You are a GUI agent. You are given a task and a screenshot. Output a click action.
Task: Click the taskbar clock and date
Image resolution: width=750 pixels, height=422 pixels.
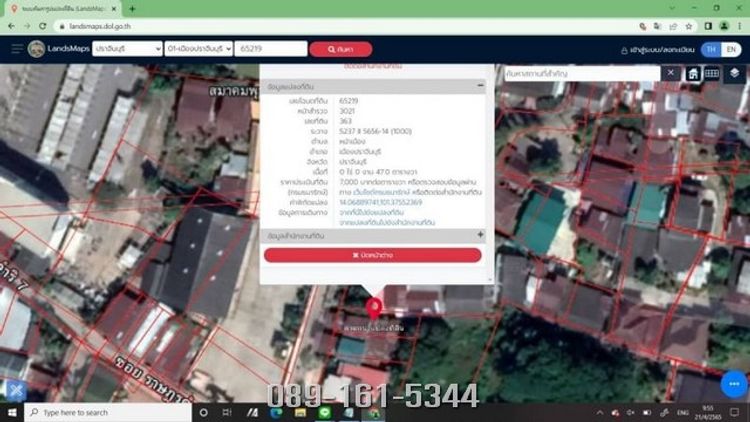pos(709,412)
